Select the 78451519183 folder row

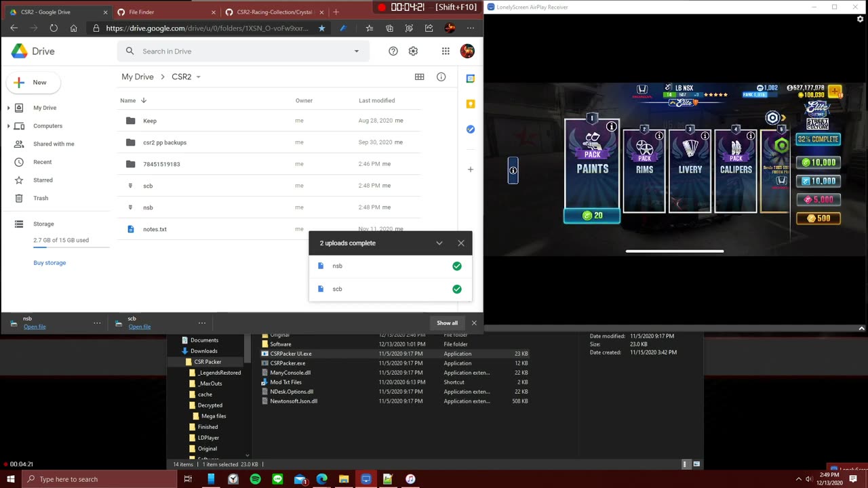tap(270, 164)
